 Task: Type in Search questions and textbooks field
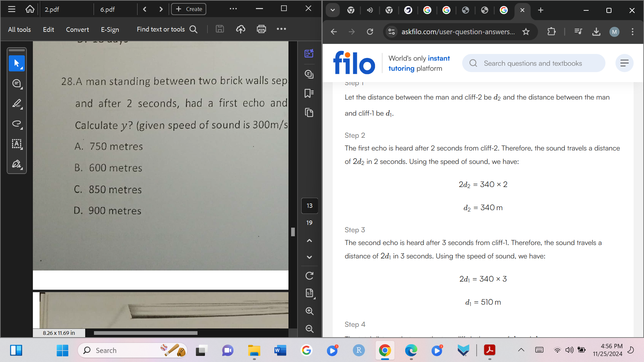coord(533,63)
